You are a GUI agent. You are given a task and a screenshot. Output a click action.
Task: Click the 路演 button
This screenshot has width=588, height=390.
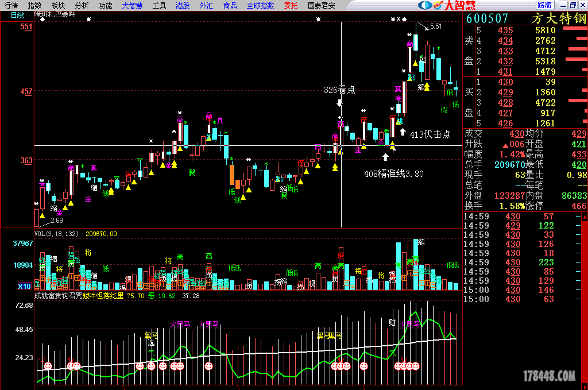[x=545, y=5]
